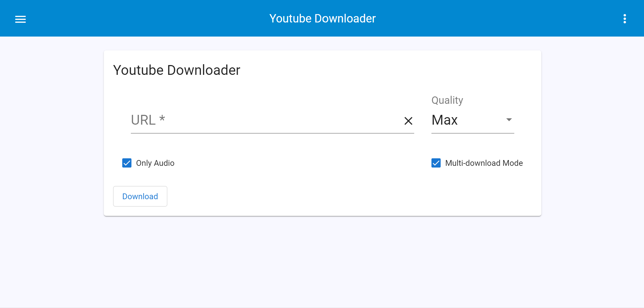This screenshot has width=644, height=308.
Task: Click the menu icon in the top bar
Action: point(20,19)
